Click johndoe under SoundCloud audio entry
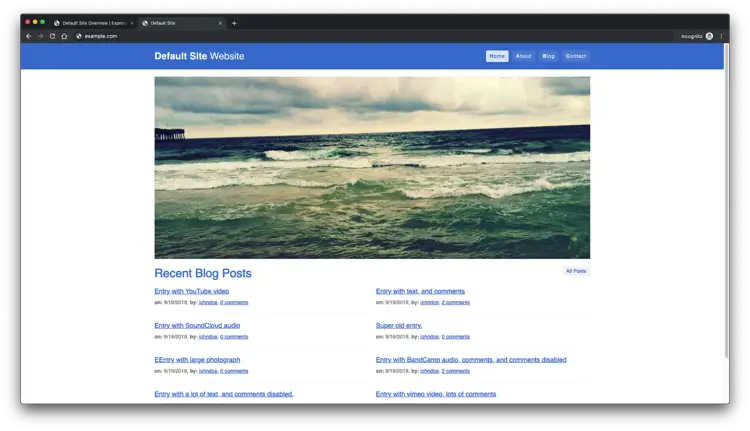750x431 pixels. pos(208,337)
